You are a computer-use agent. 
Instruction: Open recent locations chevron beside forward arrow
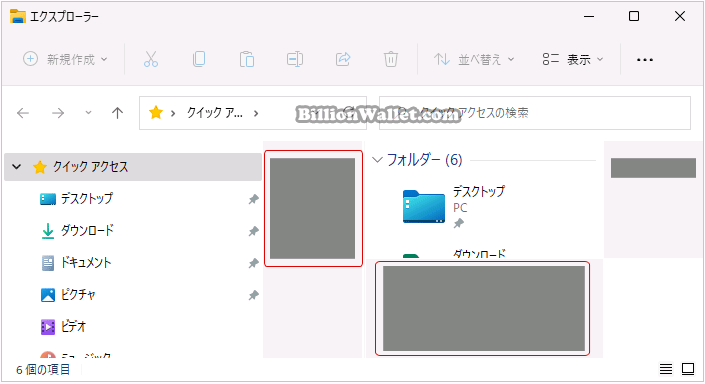(x=88, y=113)
